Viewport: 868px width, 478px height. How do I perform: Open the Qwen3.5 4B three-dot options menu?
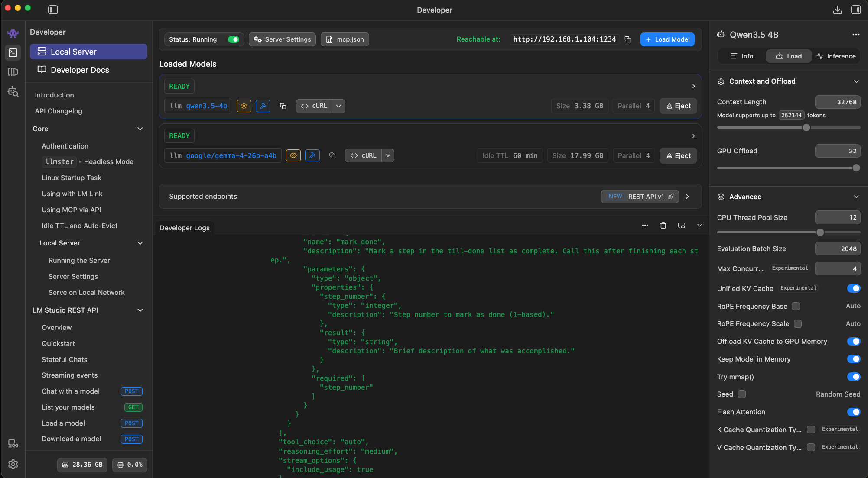(x=855, y=35)
